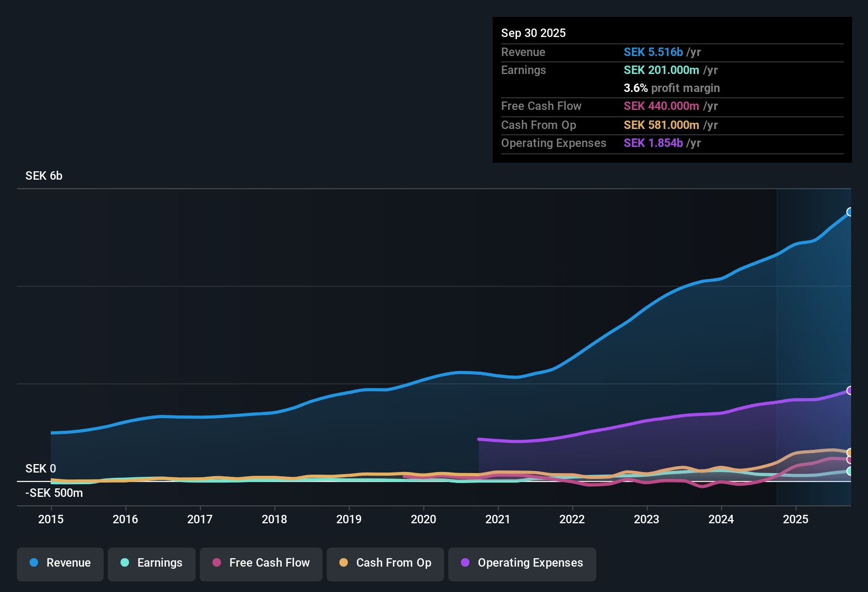Select the Revenue row in the tooltip
This screenshot has width=868, height=592.
coord(608,52)
